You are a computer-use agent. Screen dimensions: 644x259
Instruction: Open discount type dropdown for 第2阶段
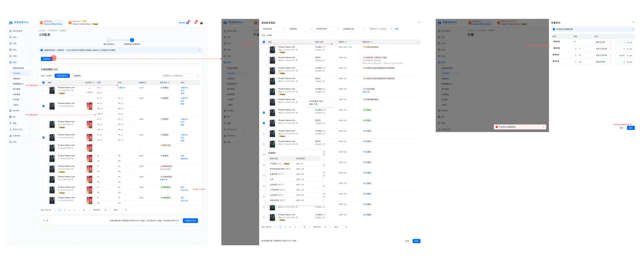pyautogui.click(x=603, y=49)
